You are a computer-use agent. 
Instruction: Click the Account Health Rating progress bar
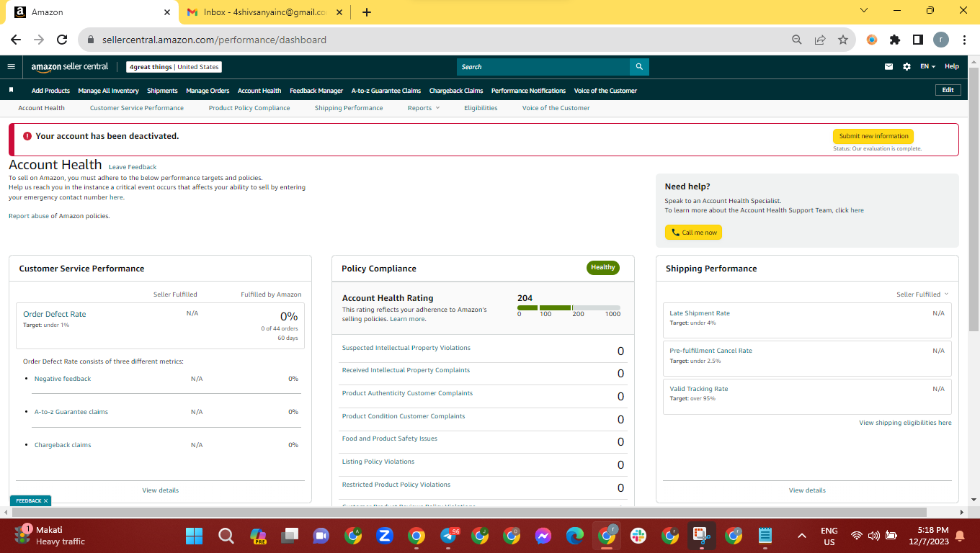coord(569,307)
